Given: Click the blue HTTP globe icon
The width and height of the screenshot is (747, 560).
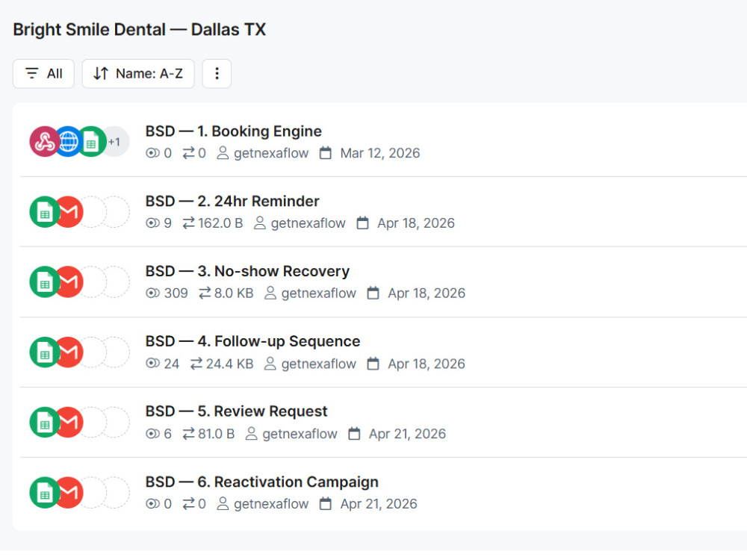Looking at the screenshot, I should pos(69,141).
